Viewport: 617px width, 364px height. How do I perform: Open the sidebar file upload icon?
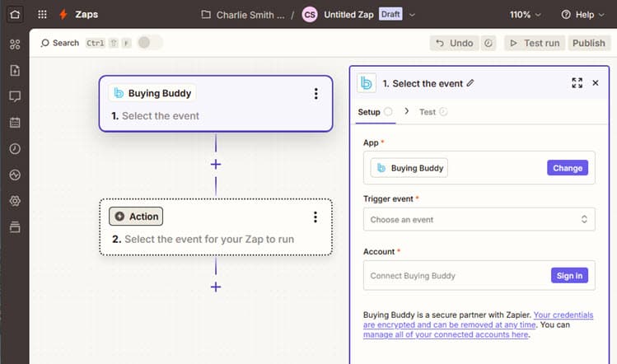tap(15, 71)
